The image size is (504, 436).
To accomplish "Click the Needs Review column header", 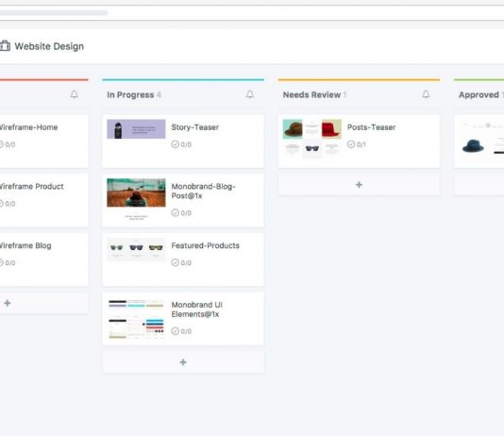I will (x=311, y=95).
